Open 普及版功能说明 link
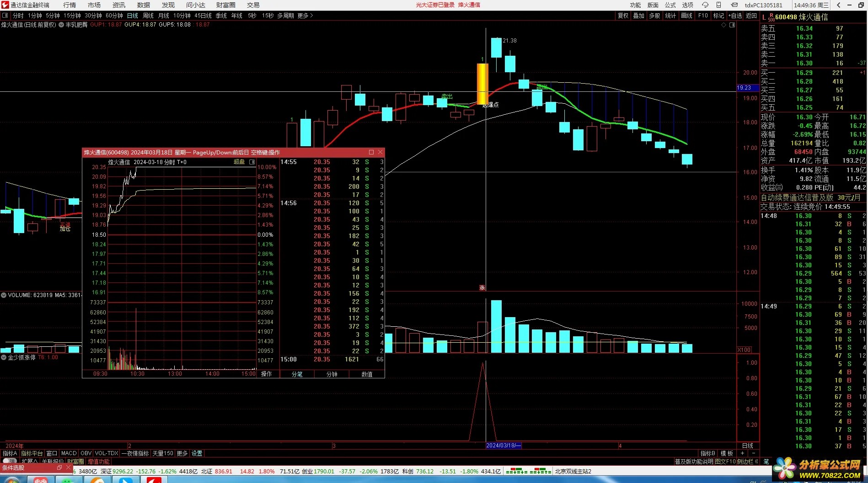This screenshot has width=868, height=483. click(694, 462)
